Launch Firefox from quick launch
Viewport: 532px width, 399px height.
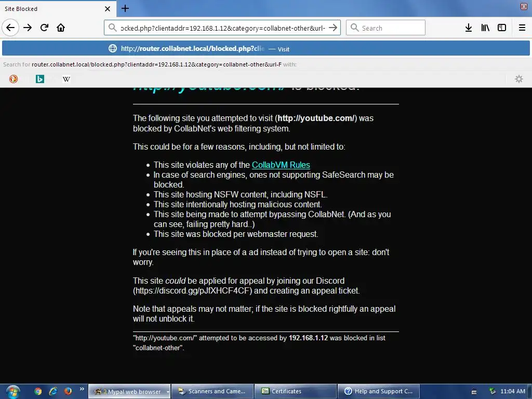tap(68, 391)
